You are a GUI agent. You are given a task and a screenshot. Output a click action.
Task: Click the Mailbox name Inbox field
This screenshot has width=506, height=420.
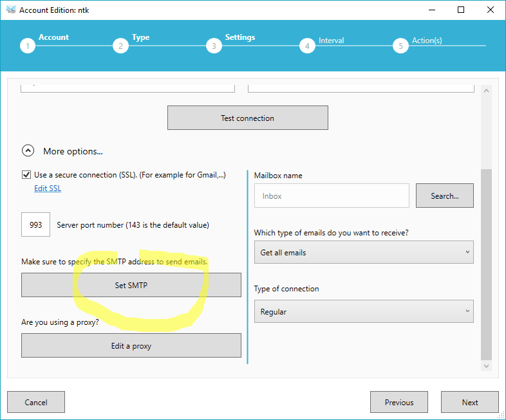[x=332, y=196]
